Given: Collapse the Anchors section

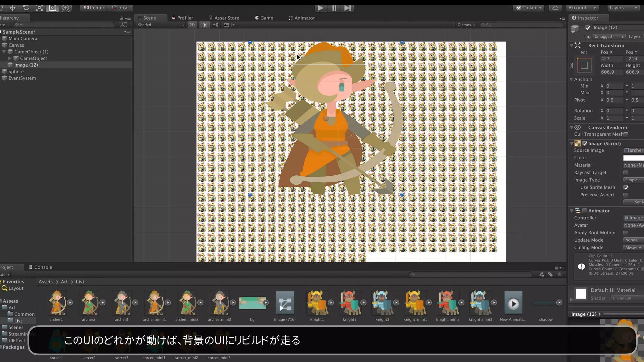Looking at the screenshot, I should point(571,80).
